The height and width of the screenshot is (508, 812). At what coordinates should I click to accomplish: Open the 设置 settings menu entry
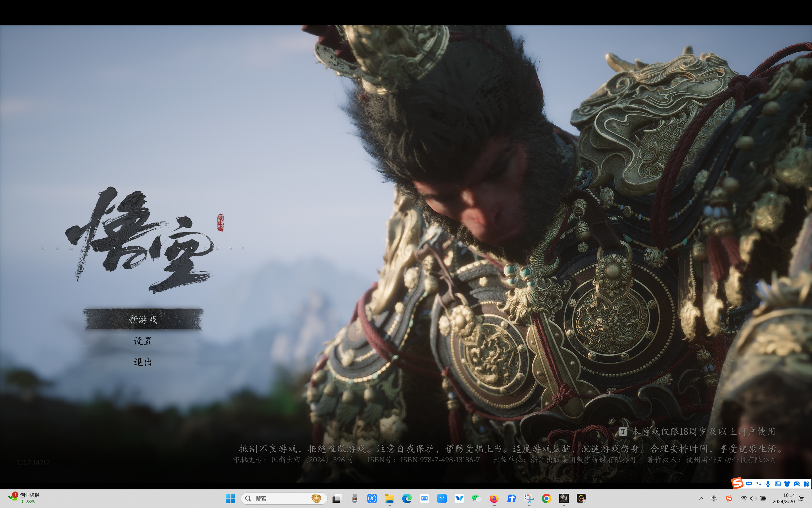click(x=143, y=341)
